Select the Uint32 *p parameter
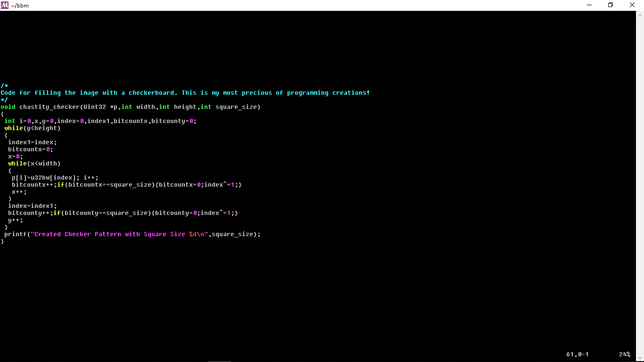The height and width of the screenshot is (362, 644). [x=100, y=107]
